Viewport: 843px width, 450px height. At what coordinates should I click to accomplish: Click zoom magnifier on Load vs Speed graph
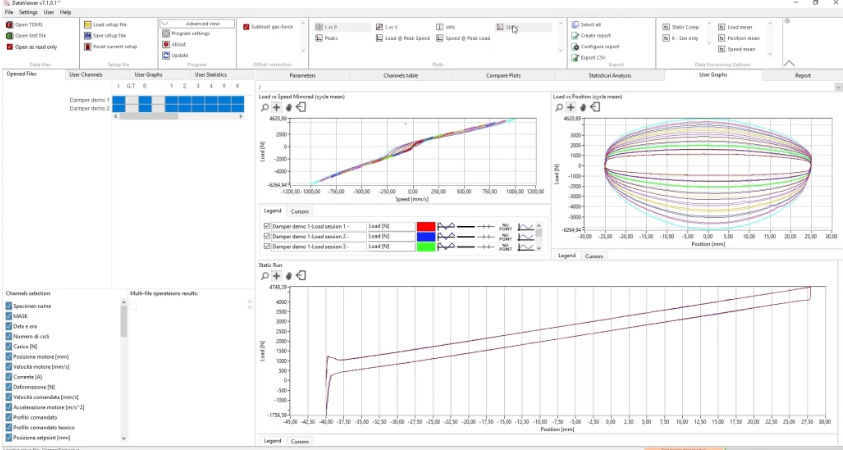pos(265,108)
